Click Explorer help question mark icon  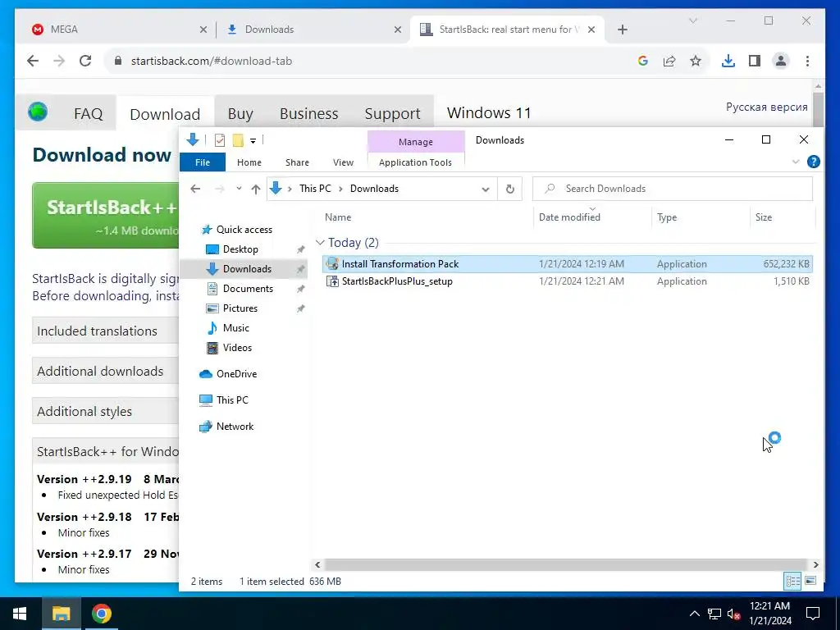tap(813, 162)
